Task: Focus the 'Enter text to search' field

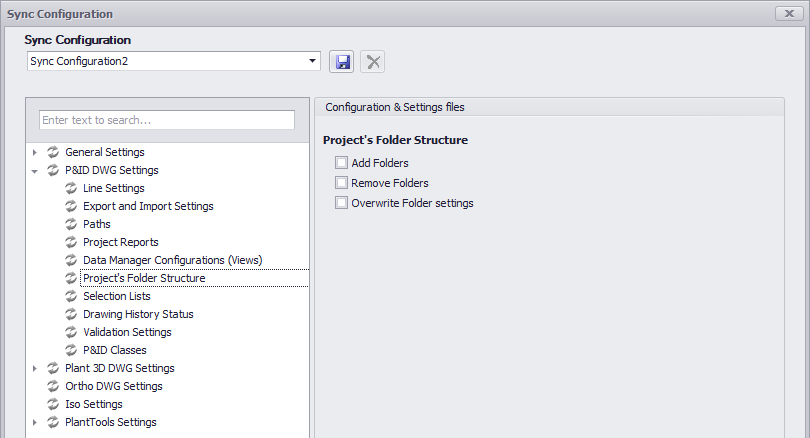Action: coord(167,120)
